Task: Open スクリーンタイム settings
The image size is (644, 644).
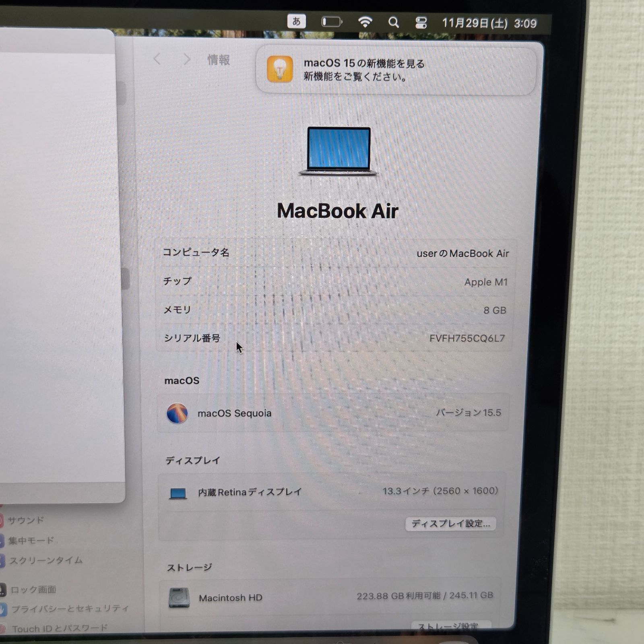Action: 45,560
